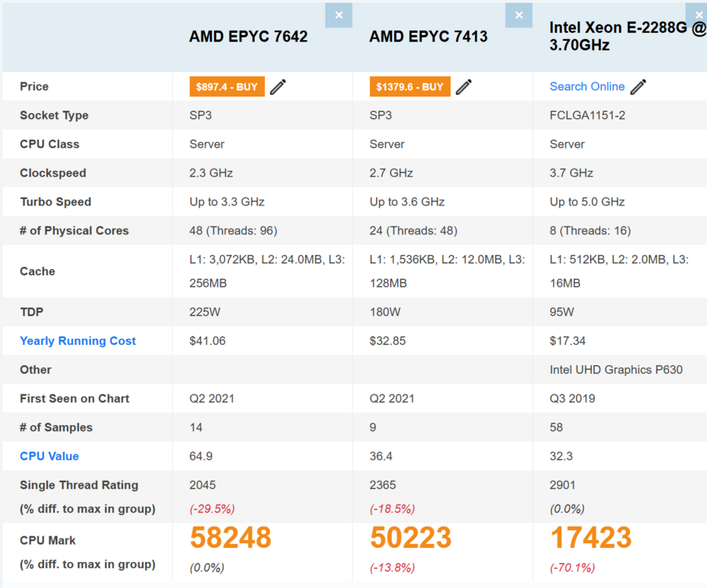Click the 17423 CPU Mark score
This screenshot has width=707, height=588.
click(x=591, y=538)
